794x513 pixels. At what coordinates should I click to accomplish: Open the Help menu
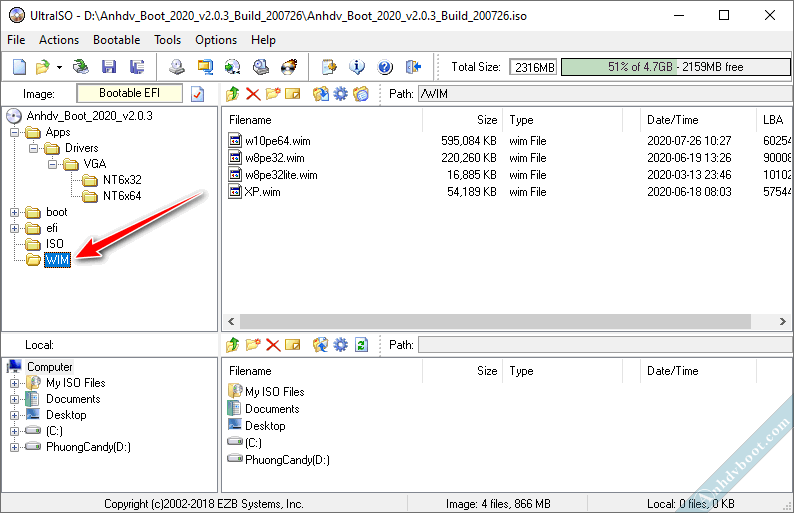(263, 40)
